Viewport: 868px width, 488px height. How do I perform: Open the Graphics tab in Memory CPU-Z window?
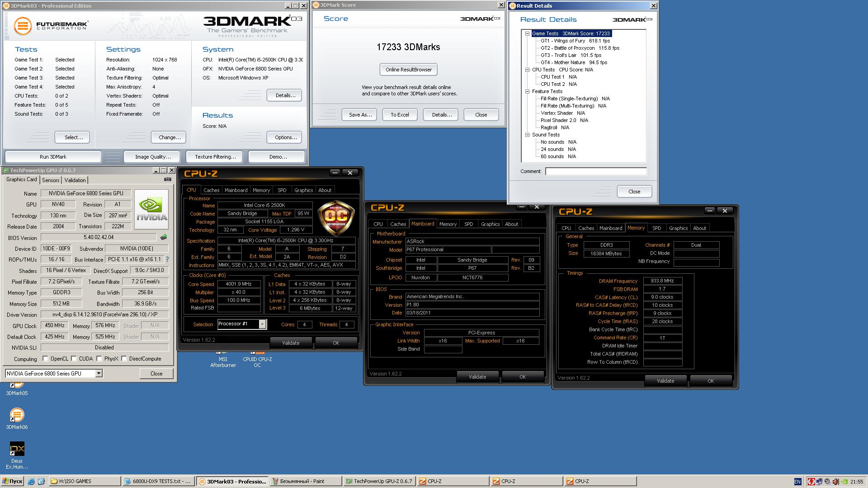tap(678, 228)
